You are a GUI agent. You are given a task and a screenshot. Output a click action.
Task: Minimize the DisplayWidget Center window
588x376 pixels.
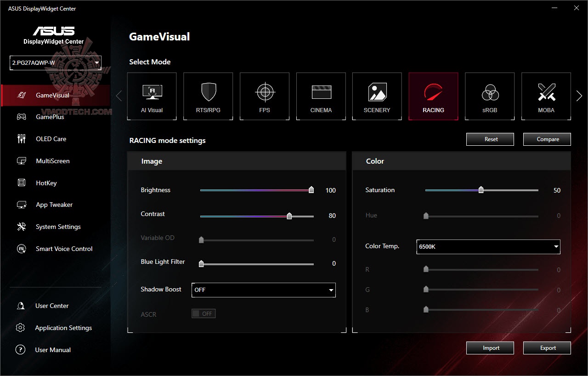(x=554, y=8)
